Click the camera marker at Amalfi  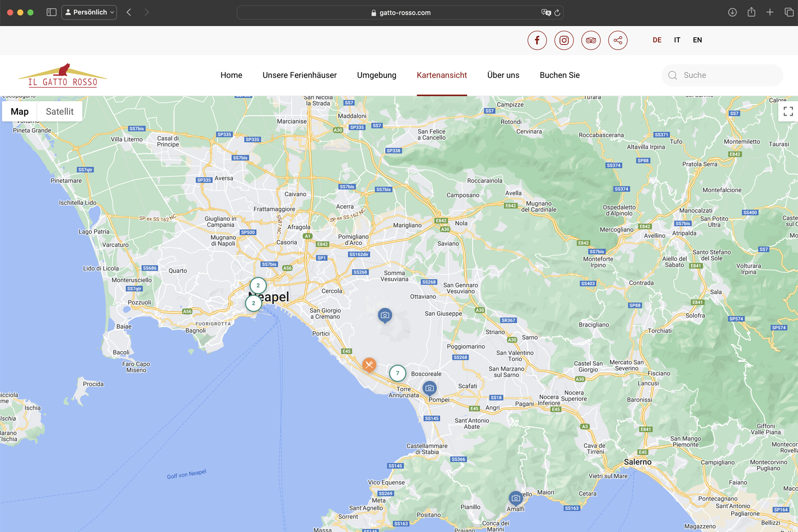click(x=516, y=498)
